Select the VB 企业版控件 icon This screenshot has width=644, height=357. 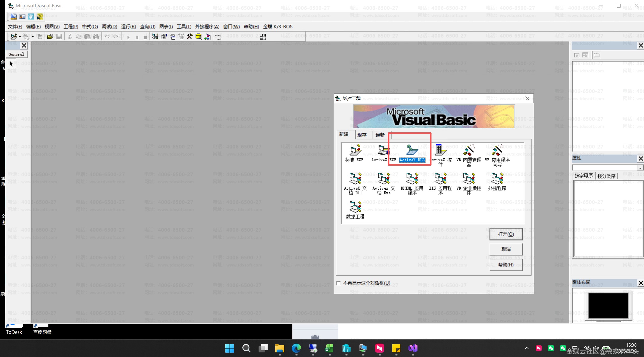tap(469, 184)
